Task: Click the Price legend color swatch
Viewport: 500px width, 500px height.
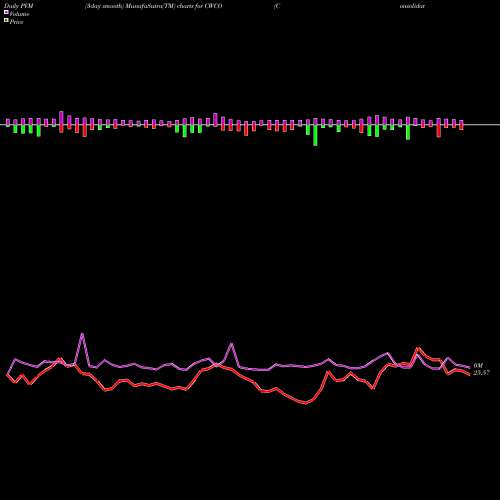Action: coord(6,20)
